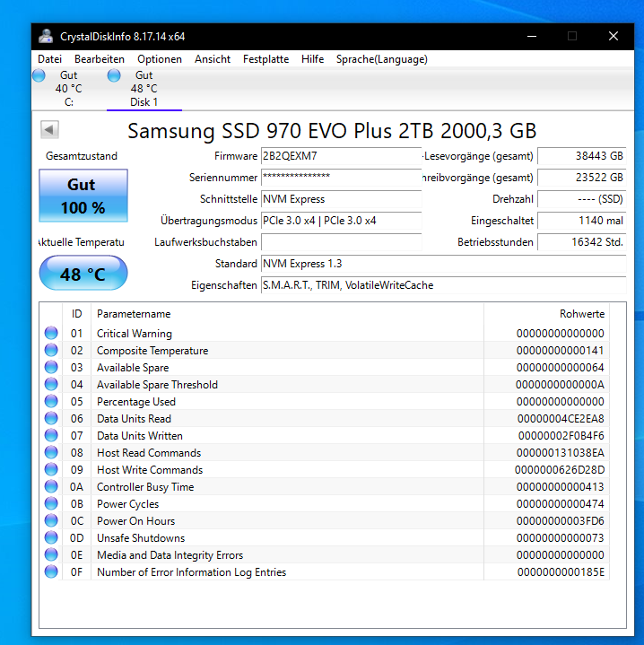Screen dimensions: 644x645
Task: Select the Percentage Used parameter name
Action: click(136, 402)
